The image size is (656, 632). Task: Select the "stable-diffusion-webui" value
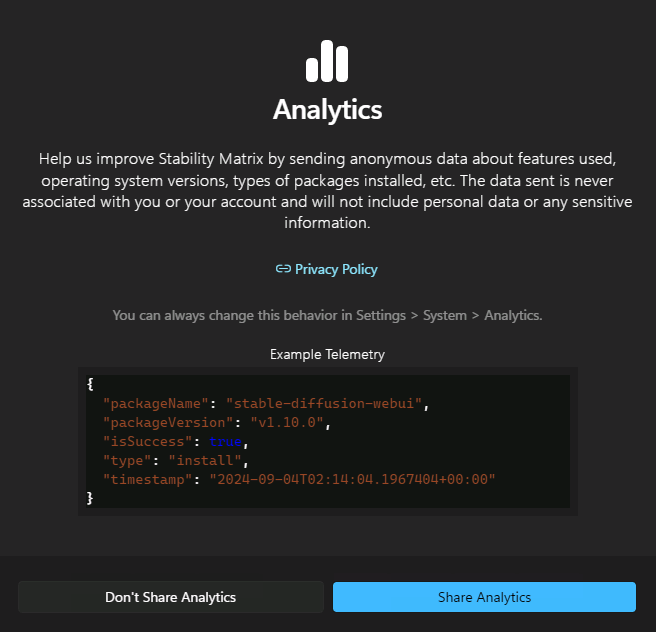pyautogui.click(x=327, y=403)
